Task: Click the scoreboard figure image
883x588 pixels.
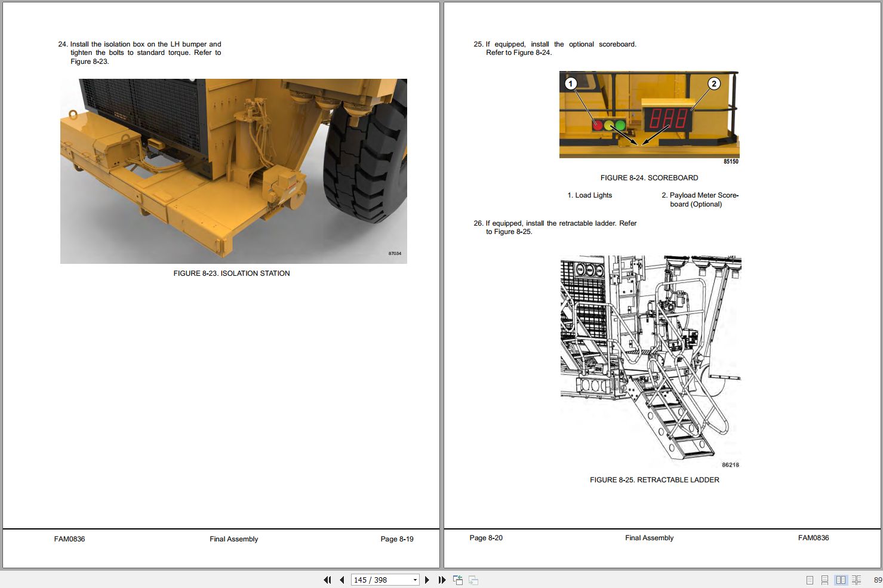Action: (649, 115)
